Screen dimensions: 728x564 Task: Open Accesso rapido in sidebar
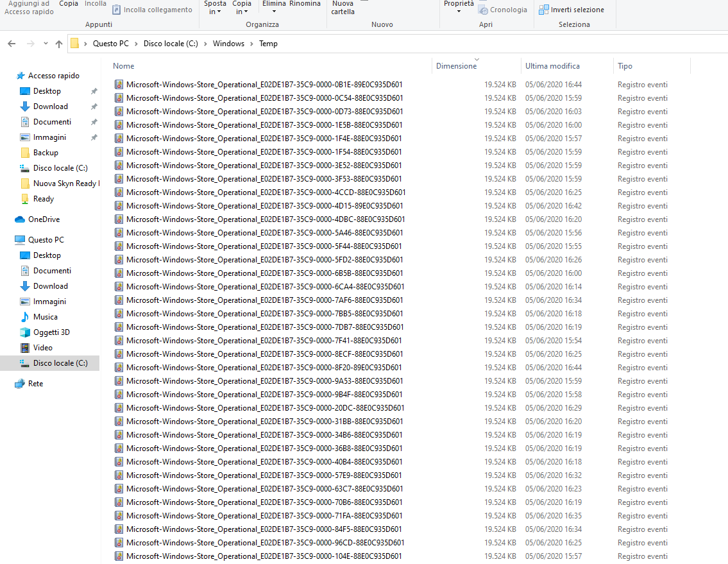[54, 76]
